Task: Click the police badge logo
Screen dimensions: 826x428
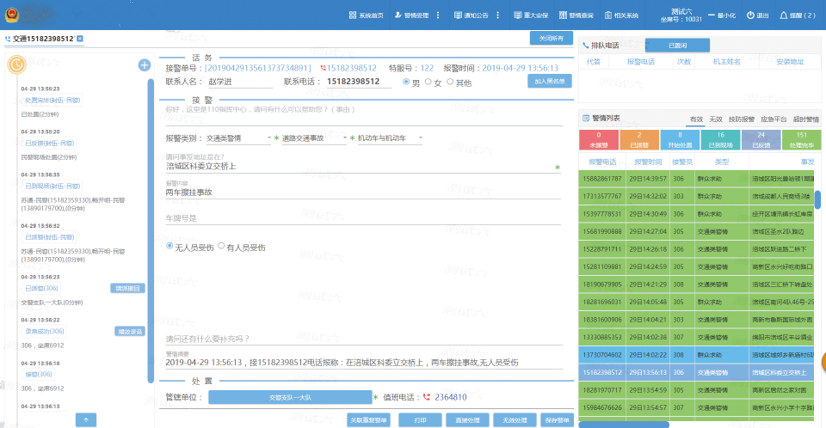Action: click(x=11, y=15)
